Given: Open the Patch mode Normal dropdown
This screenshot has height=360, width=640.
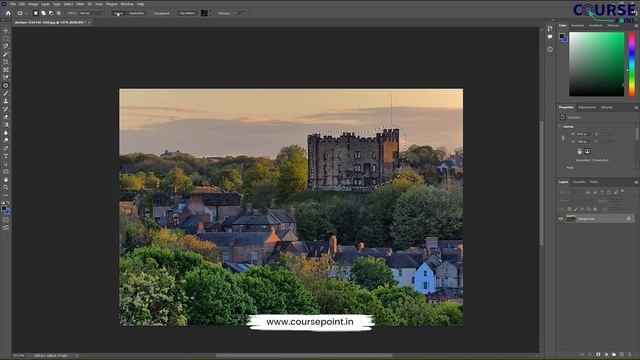Looking at the screenshot, I should (x=92, y=13).
